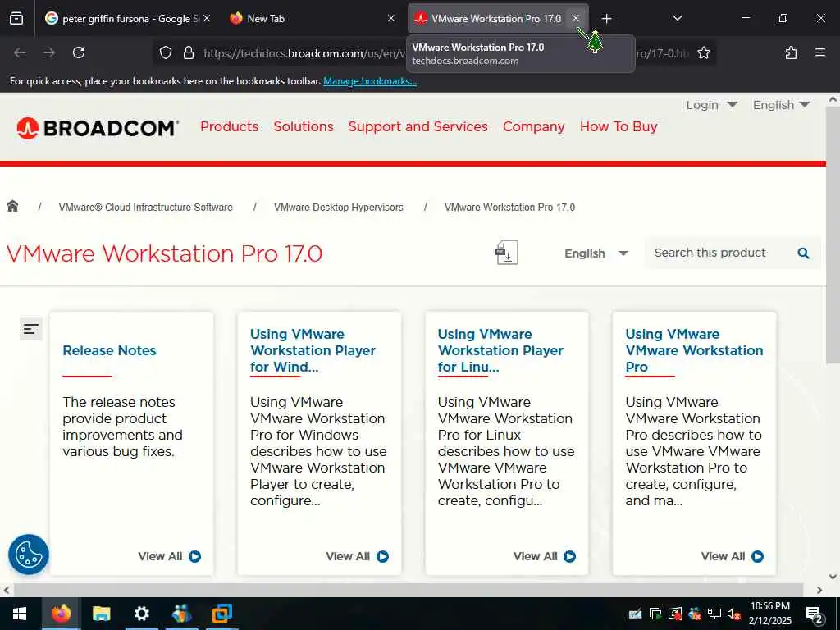Viewport: 840px width, 630px height.
Task: Switch to the New Tab tab
Action: click(x=313, y=19)
